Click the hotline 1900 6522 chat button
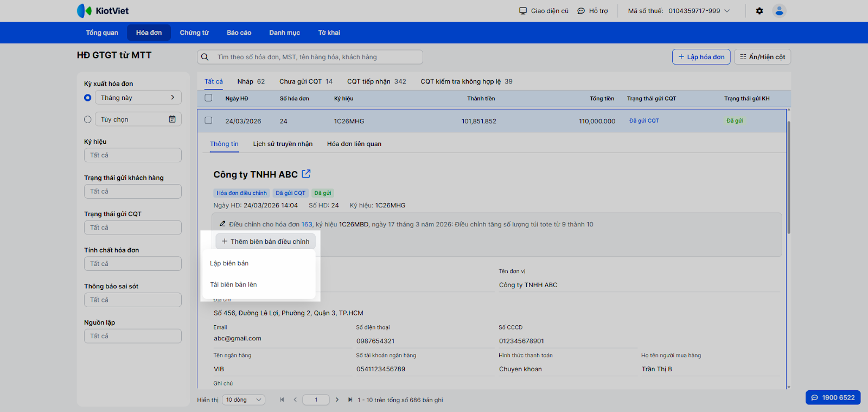The width and height of the screenshot is (868, 412). pyautogui.click(x=833, y=397)
